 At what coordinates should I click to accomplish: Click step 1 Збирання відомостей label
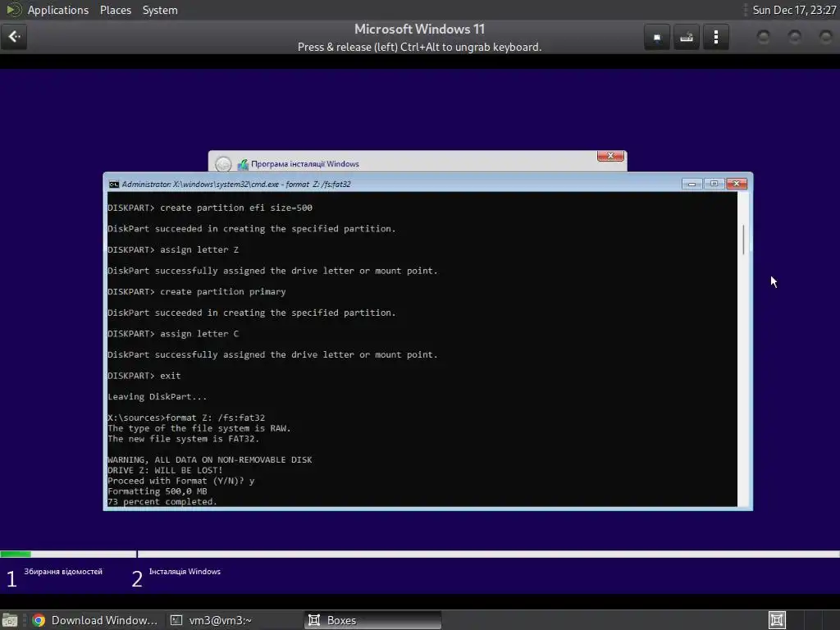[63, 572]
